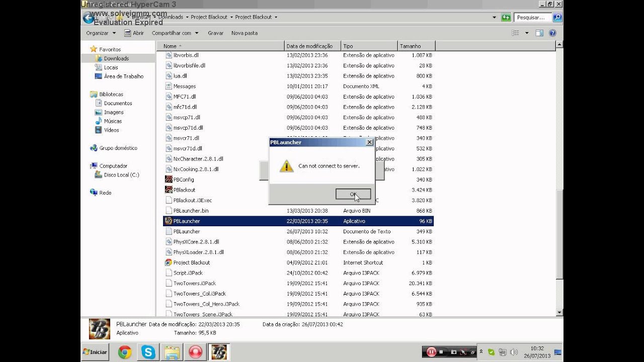Select the PBLauncher text document icon
The width and height of the screenshot is (644, 362).
tap(169, 231)
